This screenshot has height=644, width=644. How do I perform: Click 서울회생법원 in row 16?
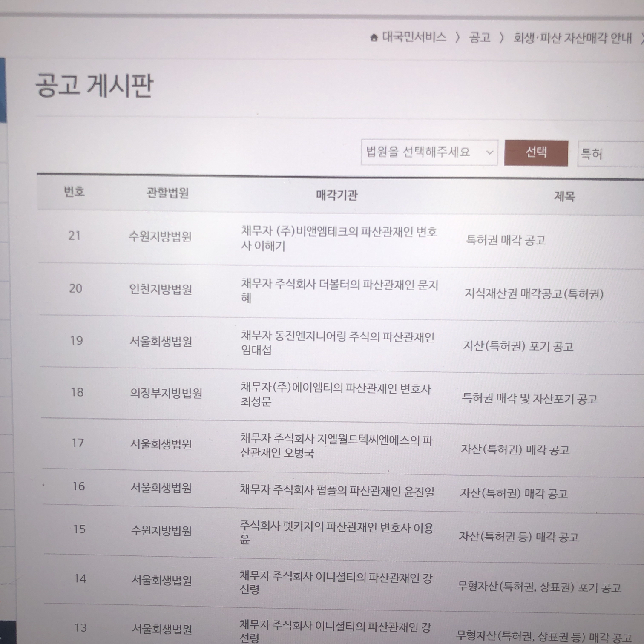click(x=161, y=487)
